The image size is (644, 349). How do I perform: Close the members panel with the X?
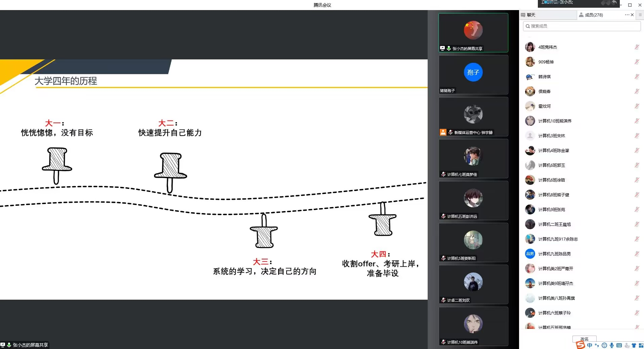point(632,15)
